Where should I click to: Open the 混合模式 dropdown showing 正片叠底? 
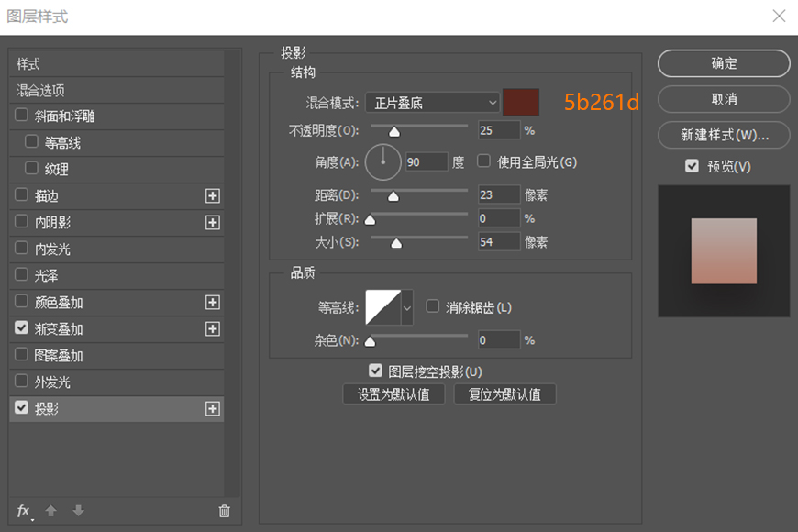[x=431, y=102]
